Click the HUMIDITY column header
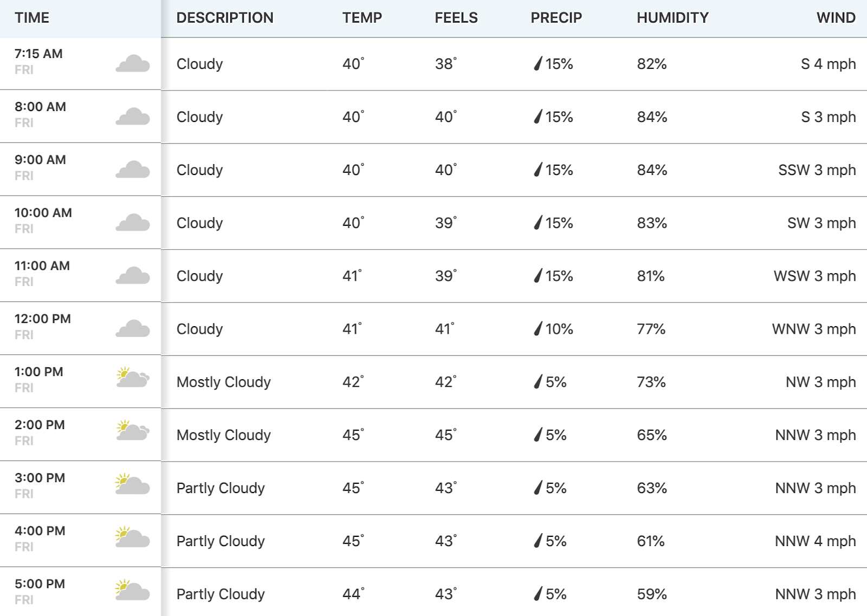 click(672, 18)
